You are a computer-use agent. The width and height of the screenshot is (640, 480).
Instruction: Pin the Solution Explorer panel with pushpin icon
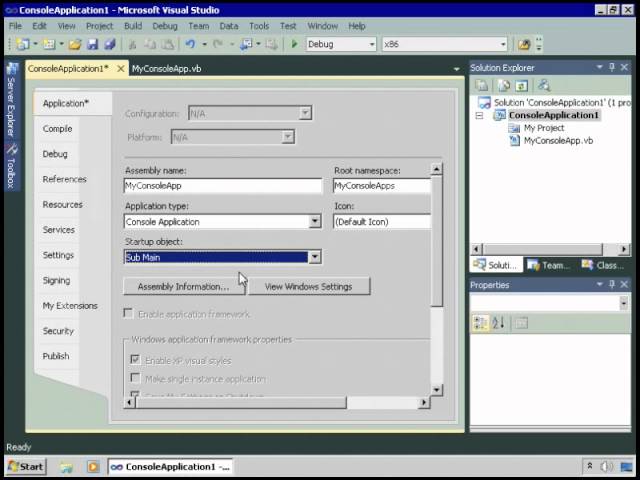pos(611,67)
